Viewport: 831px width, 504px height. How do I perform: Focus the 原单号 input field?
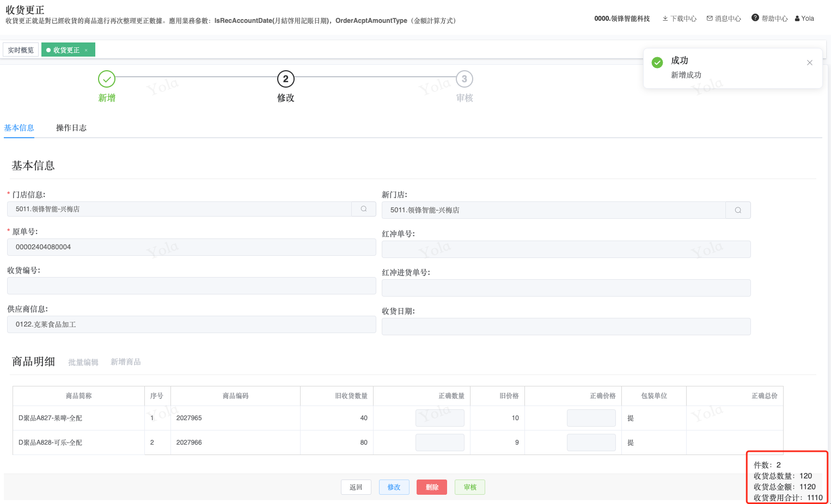pyautogui.click(x=192, y=247)
